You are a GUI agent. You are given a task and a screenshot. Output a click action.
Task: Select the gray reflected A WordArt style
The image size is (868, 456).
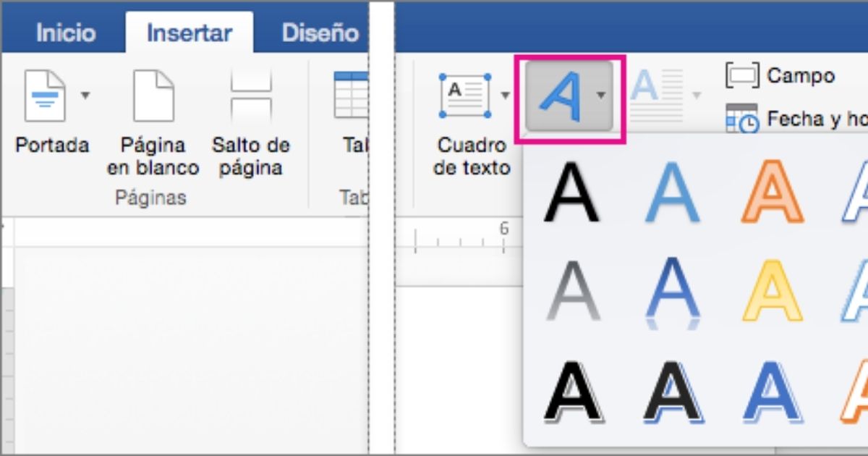571,291
